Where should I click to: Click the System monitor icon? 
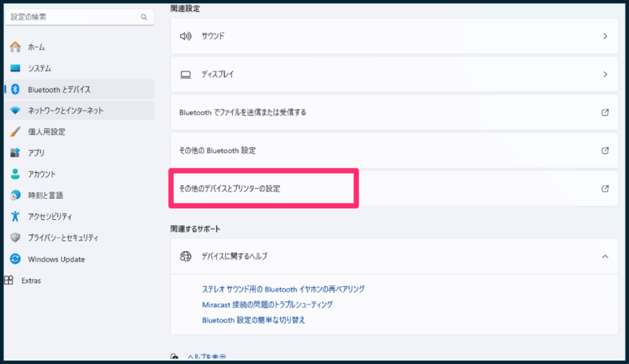(x=15, y=69)
